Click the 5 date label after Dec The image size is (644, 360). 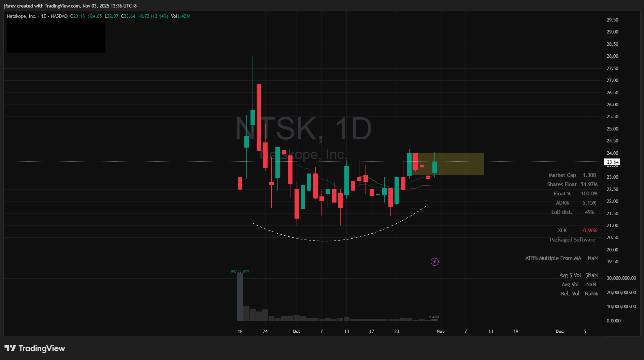point(585,331)
